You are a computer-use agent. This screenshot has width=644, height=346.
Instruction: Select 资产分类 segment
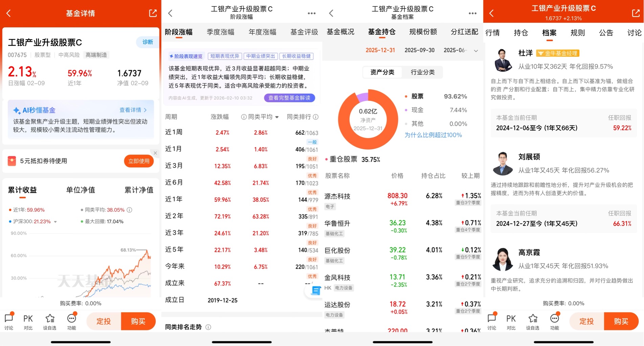click(x=382, y=72)
